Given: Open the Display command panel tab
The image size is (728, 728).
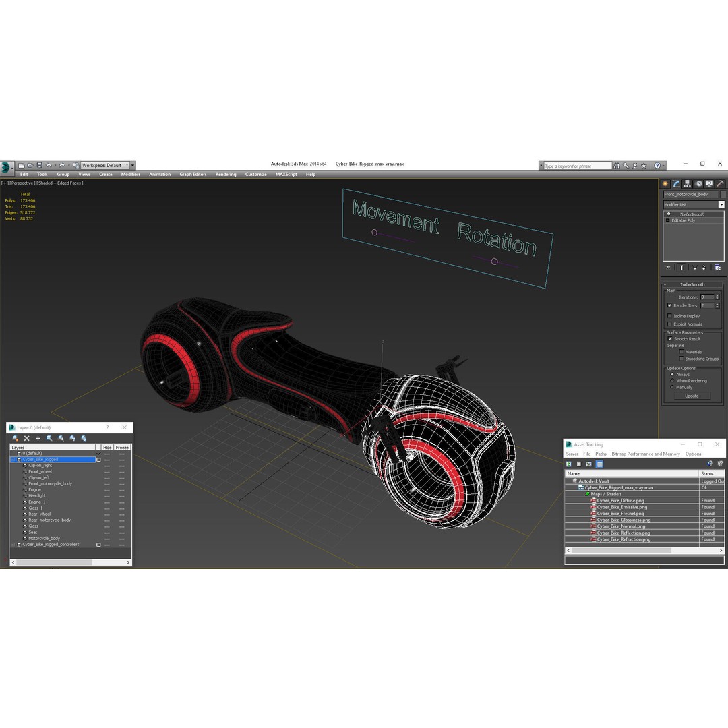Looking at the screenshot, I should pos(709,184).
